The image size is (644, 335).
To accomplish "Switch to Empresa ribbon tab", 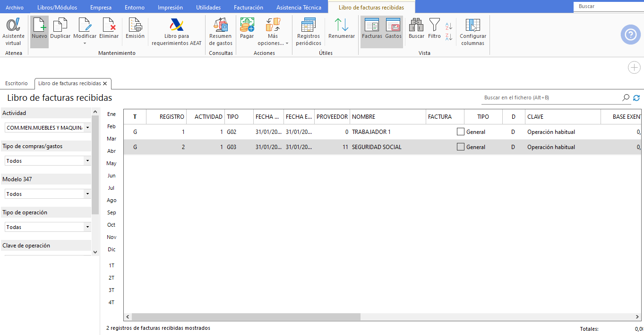I will pyautogui.click(x=100, y=8).
